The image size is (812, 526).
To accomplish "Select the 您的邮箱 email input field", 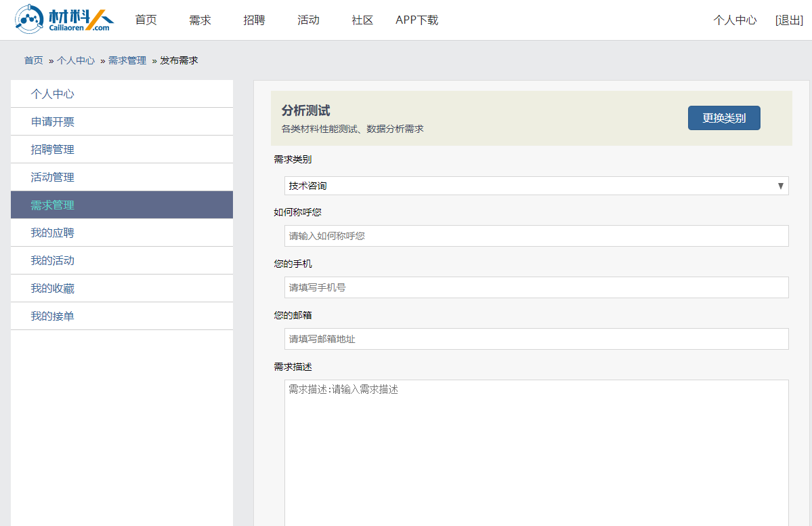I will pos(536,339).
